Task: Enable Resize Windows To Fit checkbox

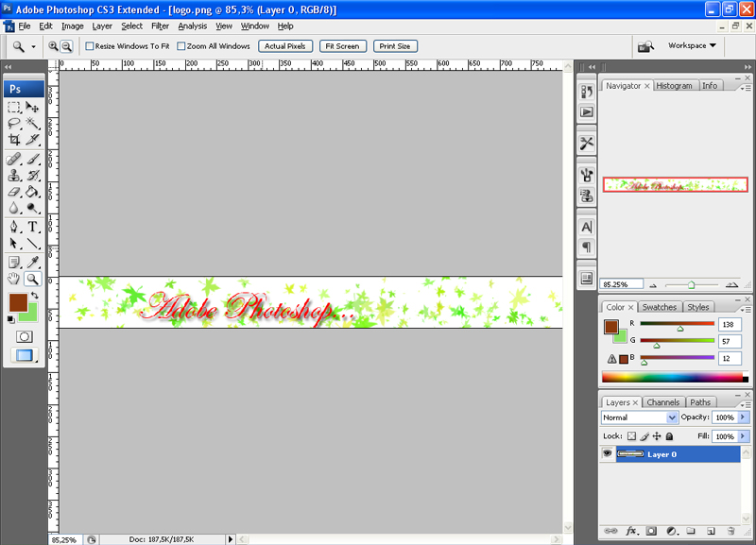Action: tap(89, 46)
